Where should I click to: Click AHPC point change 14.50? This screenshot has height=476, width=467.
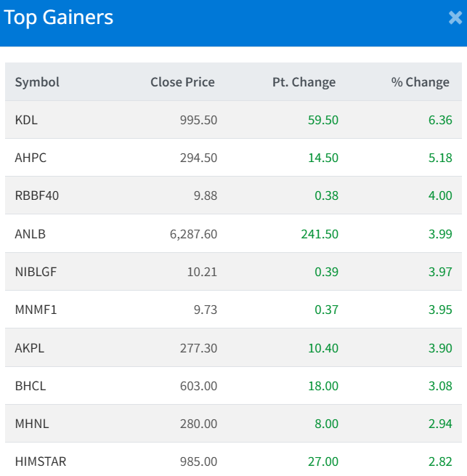322,158
